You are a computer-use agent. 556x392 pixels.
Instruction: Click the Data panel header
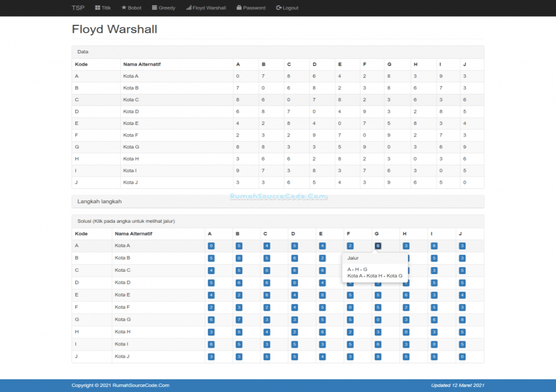click(x=83, y=51)
